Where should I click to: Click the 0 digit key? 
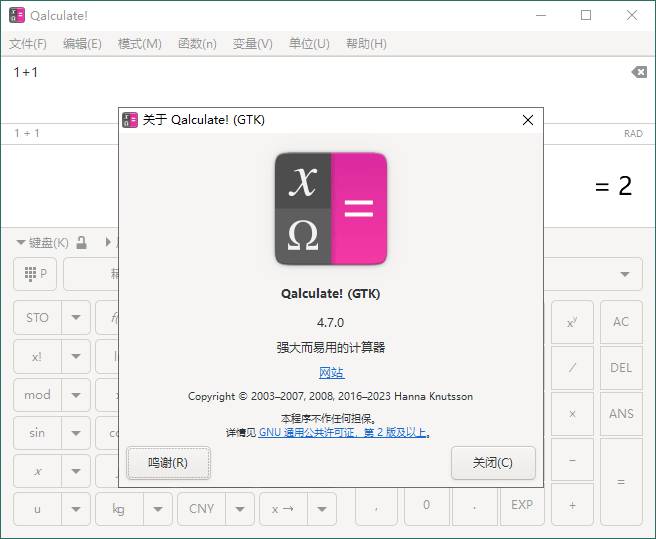pos(426,505)
